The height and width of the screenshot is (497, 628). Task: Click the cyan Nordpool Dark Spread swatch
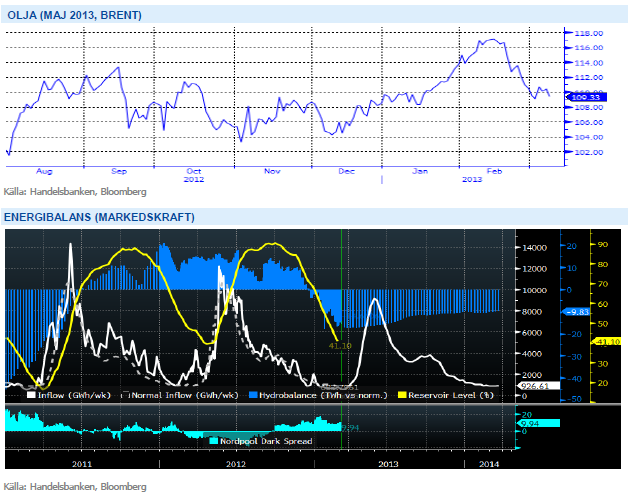(x=214, y=440)
